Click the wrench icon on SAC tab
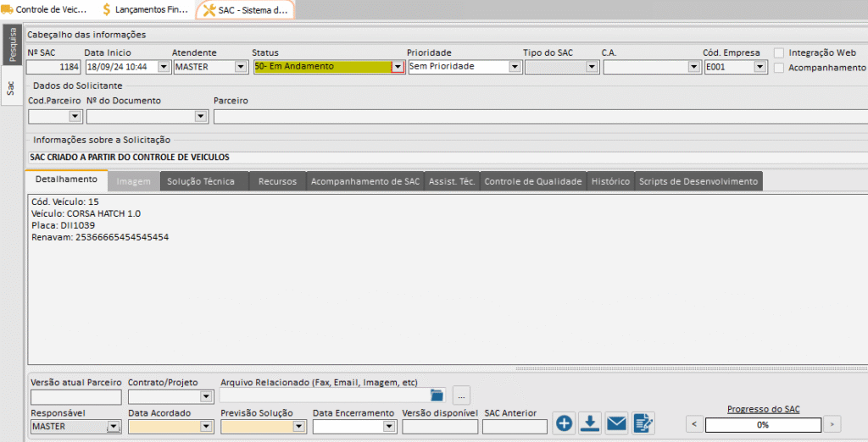The image size is (868, 442). [209, 10]
